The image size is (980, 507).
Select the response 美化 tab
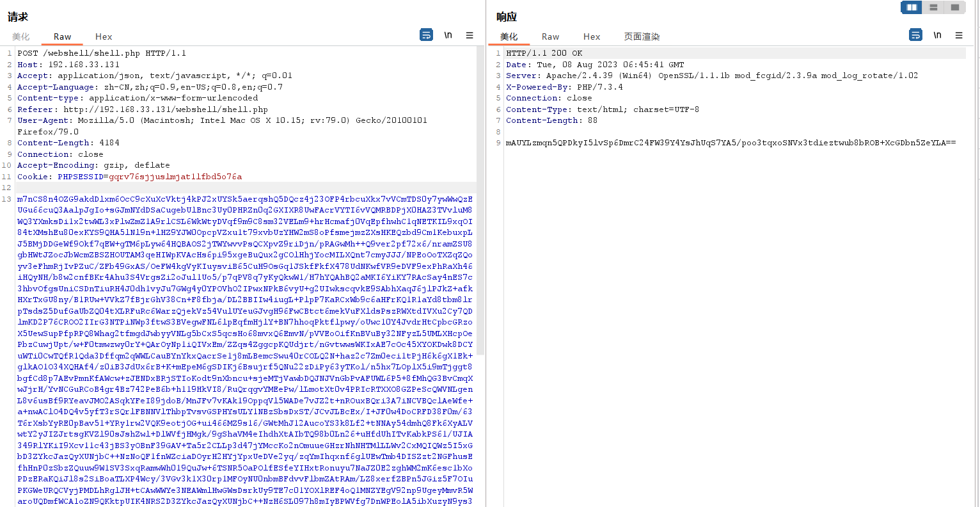point(509,37)
